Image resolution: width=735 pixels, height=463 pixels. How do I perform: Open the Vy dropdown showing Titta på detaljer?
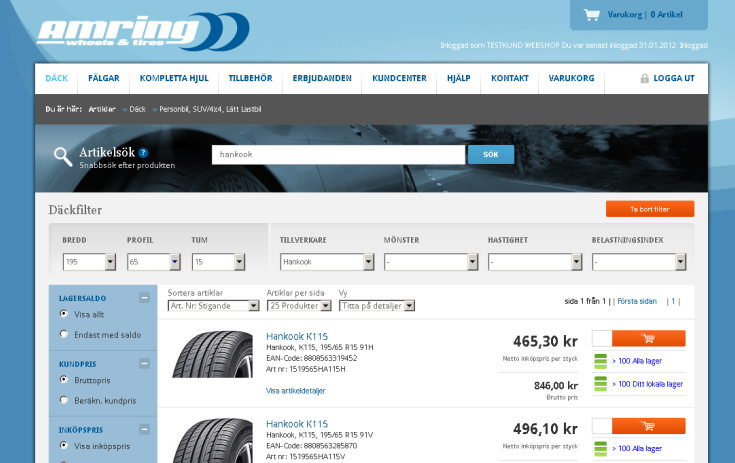click(377, 306)
